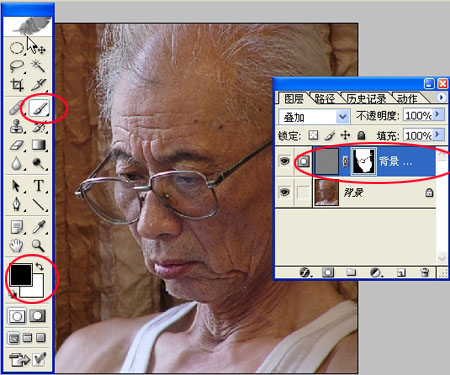
Task: Toggle visibility of the 背景 layer
Action: (x=284, y=192)
